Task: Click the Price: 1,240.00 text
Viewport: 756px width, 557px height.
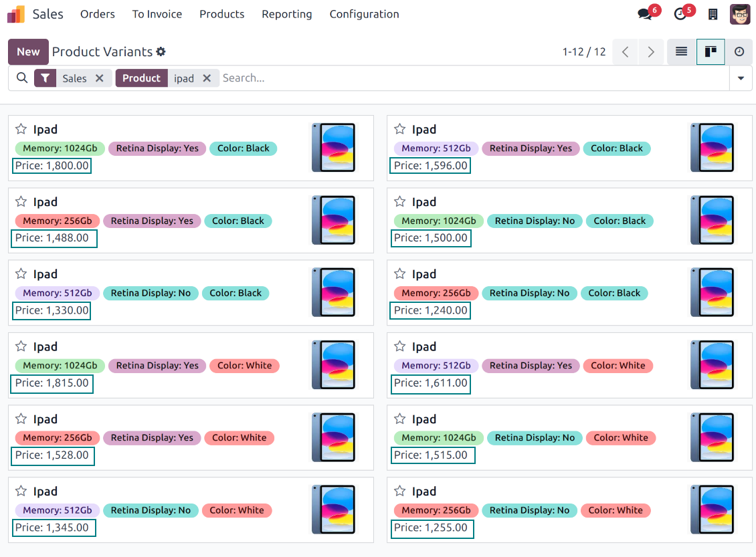Action: 431,310
